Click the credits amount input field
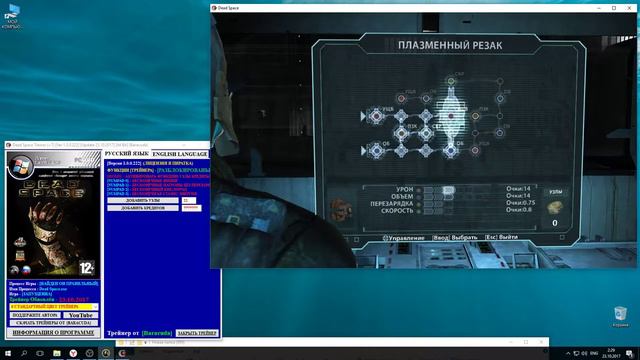Screen dimensions: 640x360 point(191,208)
